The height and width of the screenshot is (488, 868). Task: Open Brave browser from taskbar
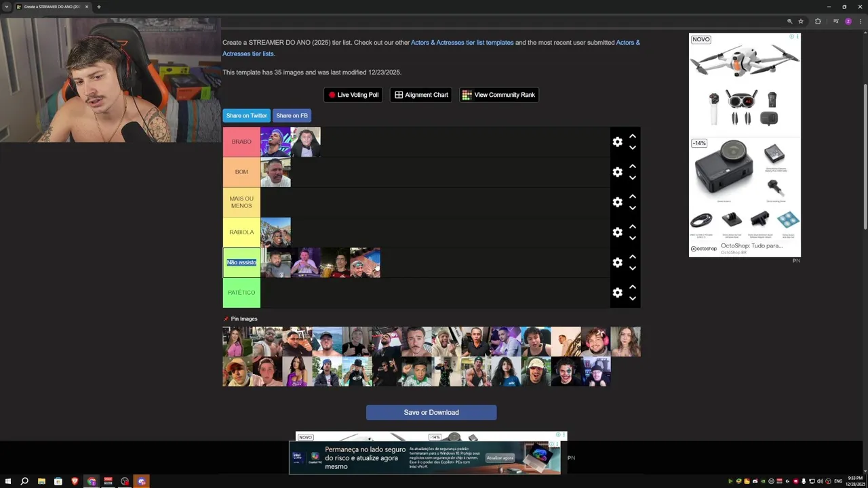pos(75,481)
